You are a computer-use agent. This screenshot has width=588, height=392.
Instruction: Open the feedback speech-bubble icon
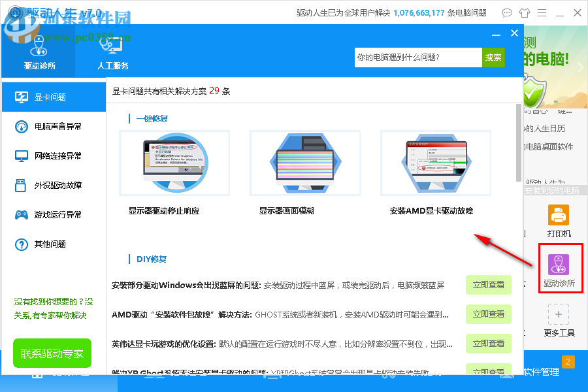coord(506,12)
